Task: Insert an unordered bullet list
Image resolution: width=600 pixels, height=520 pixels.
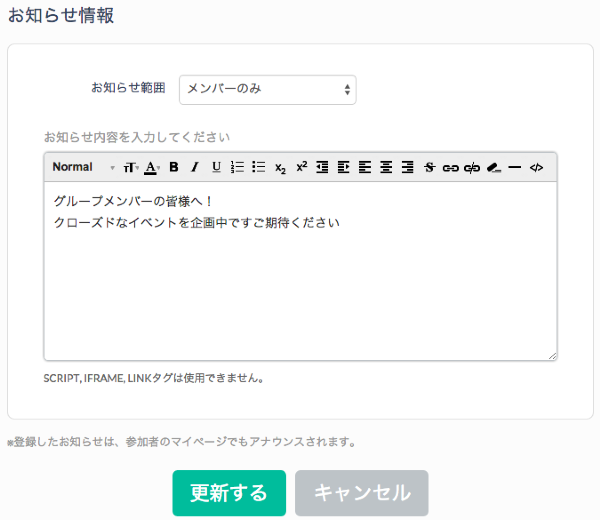Action: [258, 167]
